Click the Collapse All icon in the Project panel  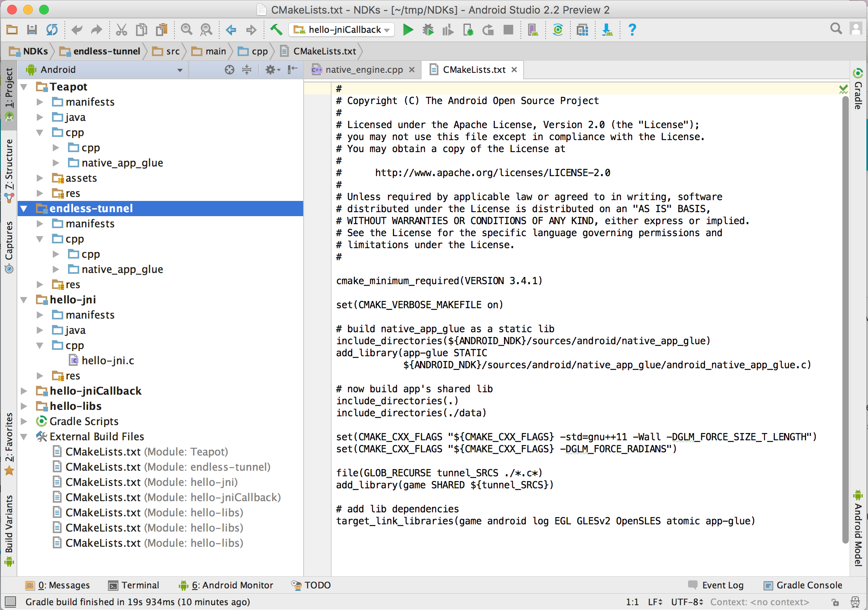click(247, 70)
